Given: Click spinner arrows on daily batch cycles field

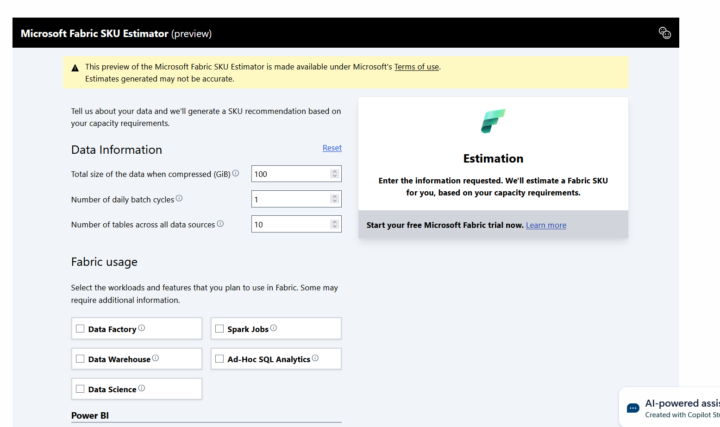Looking at the screenshot, I should [334, 199].
